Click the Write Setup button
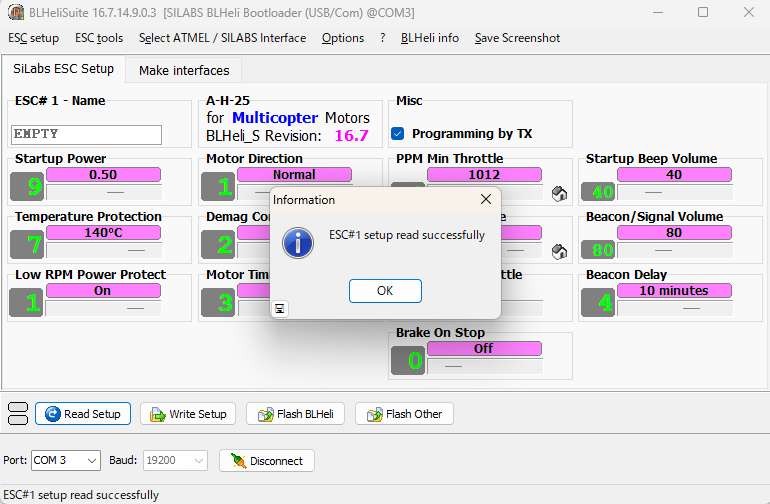 pos(187,414)
